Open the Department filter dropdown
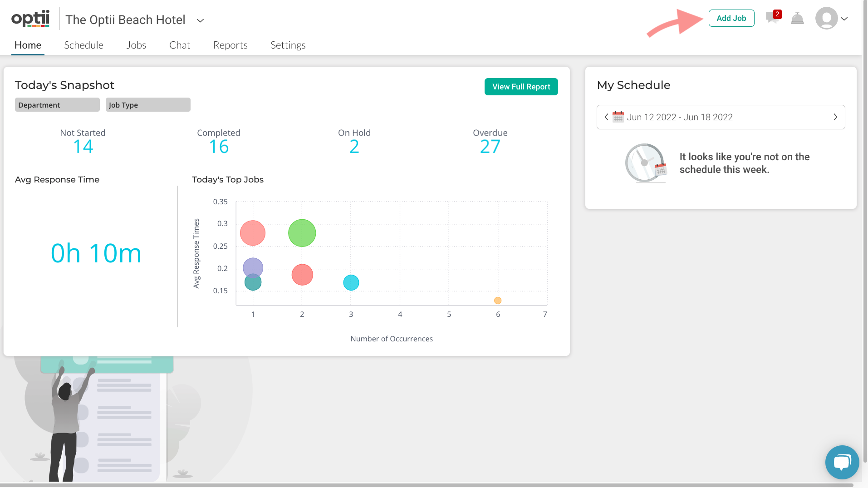This screenshot has width=868, height=488. tap(57, 105)
